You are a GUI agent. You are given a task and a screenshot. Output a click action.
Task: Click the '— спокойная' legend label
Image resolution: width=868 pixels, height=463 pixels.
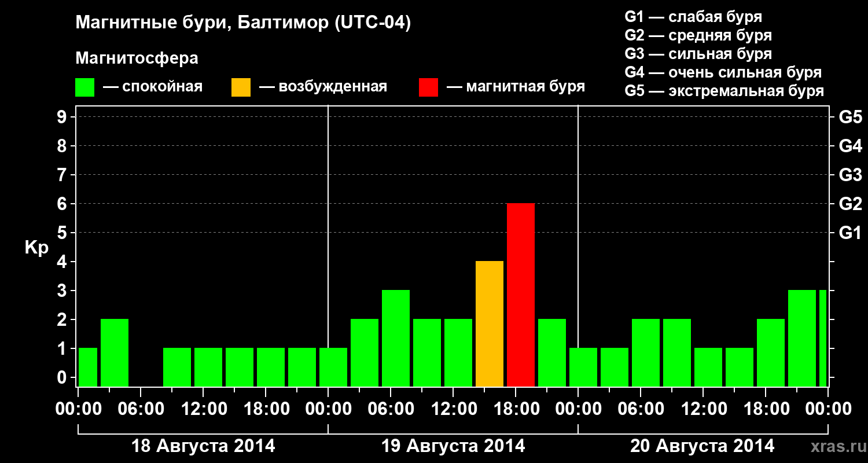click(x=153, y=87)
